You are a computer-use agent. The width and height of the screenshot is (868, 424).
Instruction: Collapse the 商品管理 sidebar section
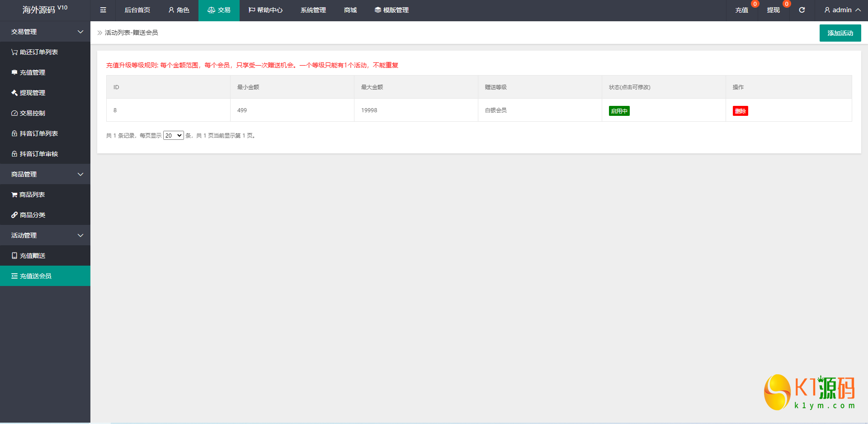[x=45, y=174]
